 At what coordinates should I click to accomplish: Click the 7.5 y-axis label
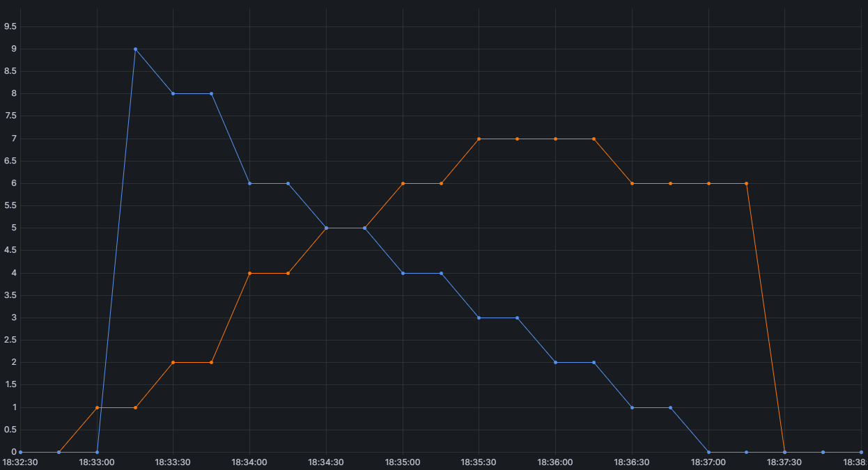10,116
